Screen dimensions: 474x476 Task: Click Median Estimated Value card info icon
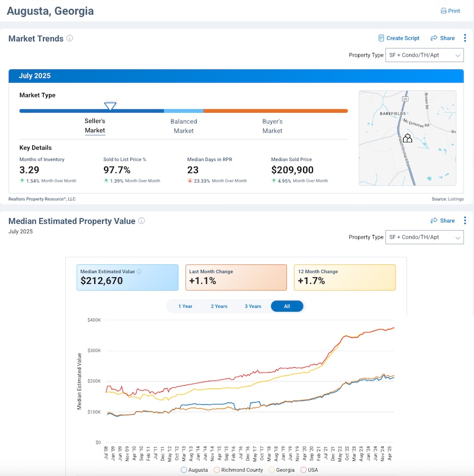pyautogui.click(x=139, y=271)
